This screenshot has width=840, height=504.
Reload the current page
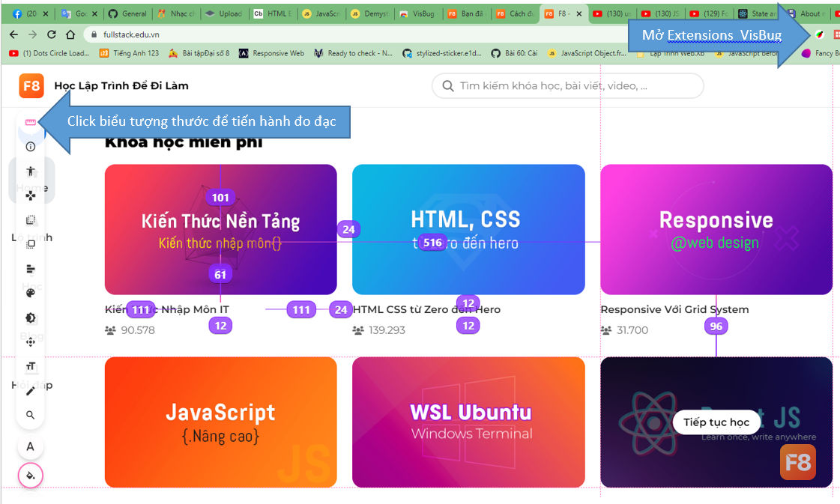pyautogui.click(x=52, y=34)
